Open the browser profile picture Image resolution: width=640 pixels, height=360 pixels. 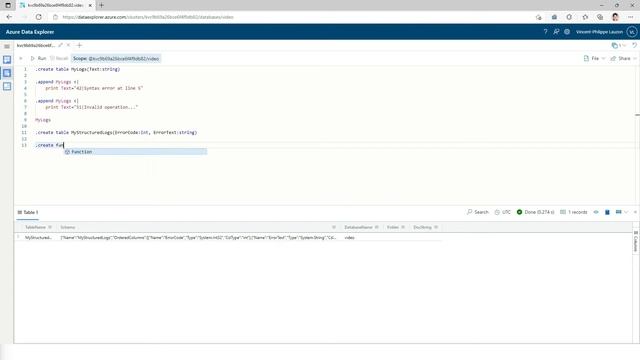coord(615,17)
